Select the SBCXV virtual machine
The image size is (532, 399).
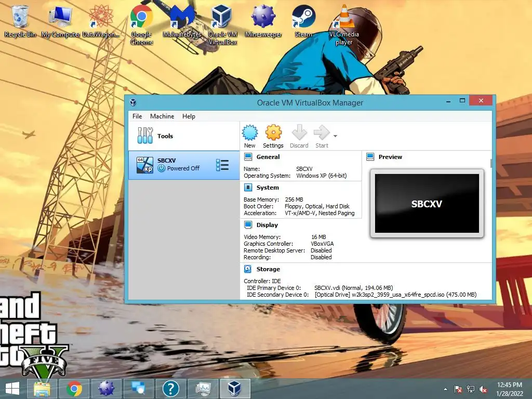(184, 165)
